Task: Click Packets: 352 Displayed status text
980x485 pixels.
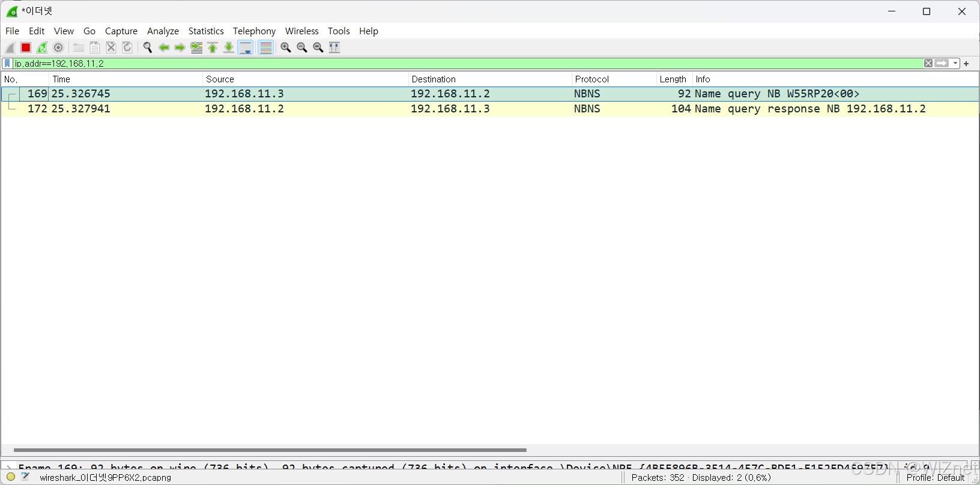Action: [701, 478]
